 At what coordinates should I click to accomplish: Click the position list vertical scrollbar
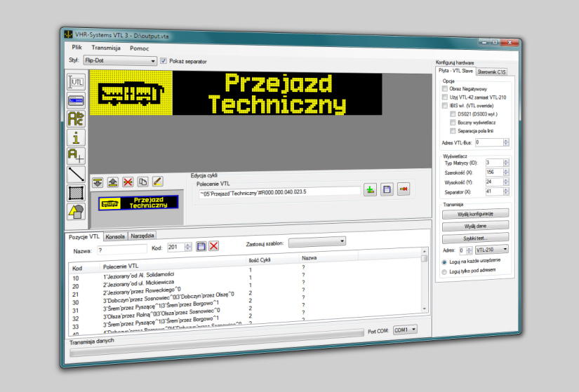(425, 279)
